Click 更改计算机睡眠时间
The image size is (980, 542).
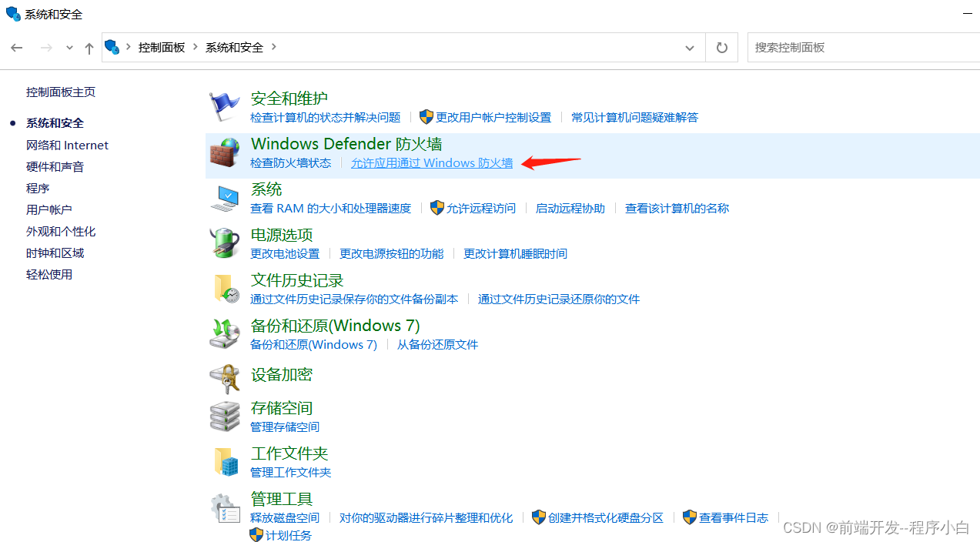(x=515, y=253)
